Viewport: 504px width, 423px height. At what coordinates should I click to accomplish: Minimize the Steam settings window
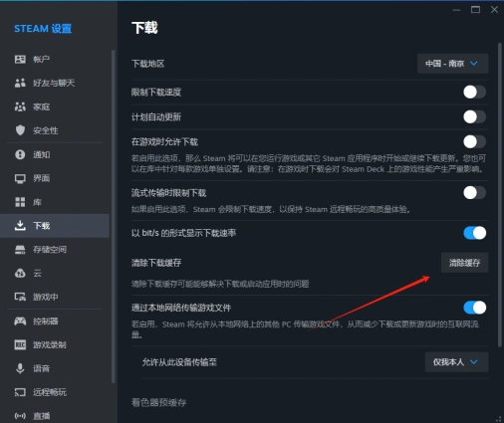(456, 10)
